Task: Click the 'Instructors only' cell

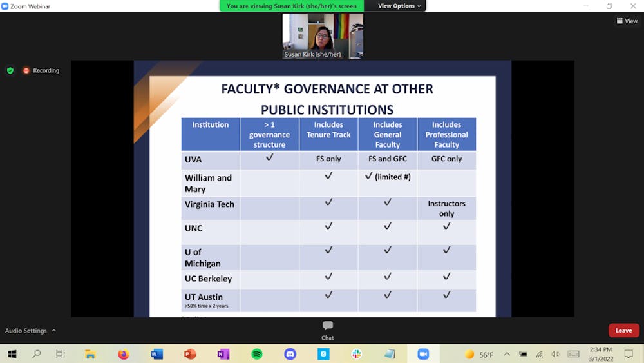Action: (446, 208)
